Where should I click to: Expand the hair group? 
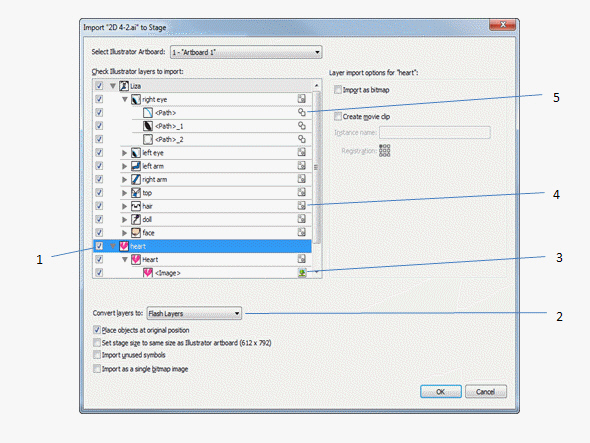125,206
